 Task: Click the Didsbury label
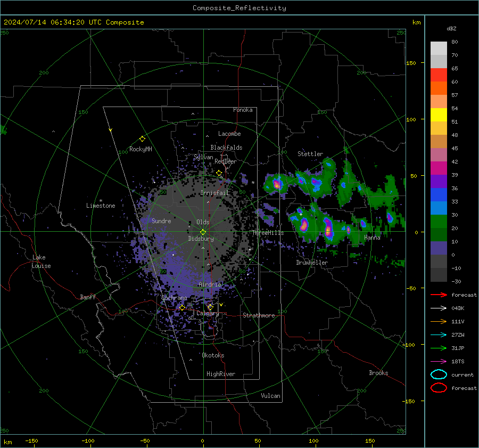click(x=201, y=239)
